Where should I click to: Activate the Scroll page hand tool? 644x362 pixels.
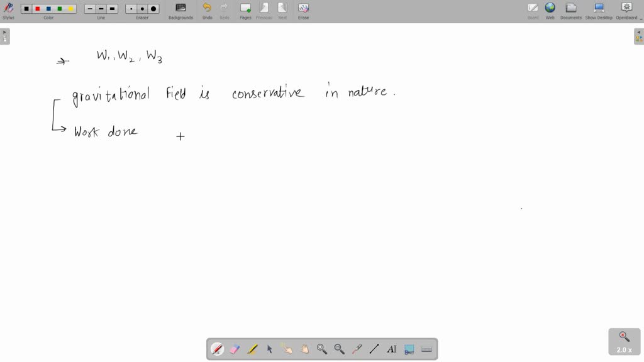304,349
